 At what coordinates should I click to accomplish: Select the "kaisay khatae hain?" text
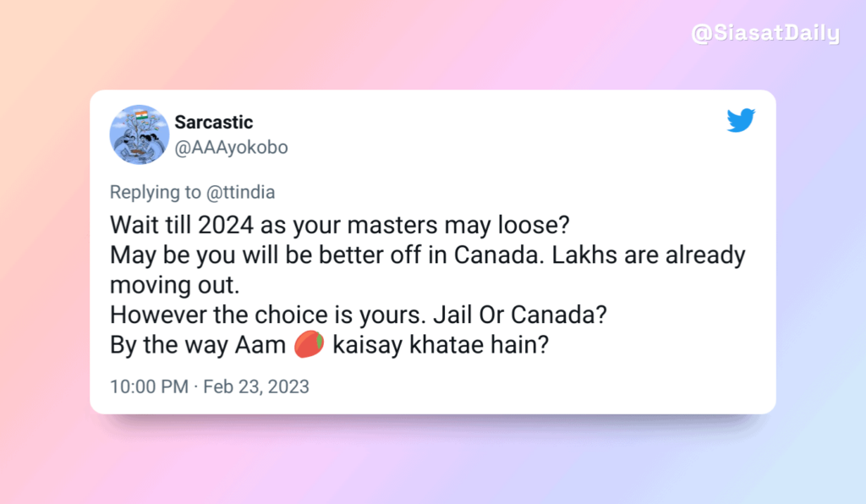click(441, 345)
